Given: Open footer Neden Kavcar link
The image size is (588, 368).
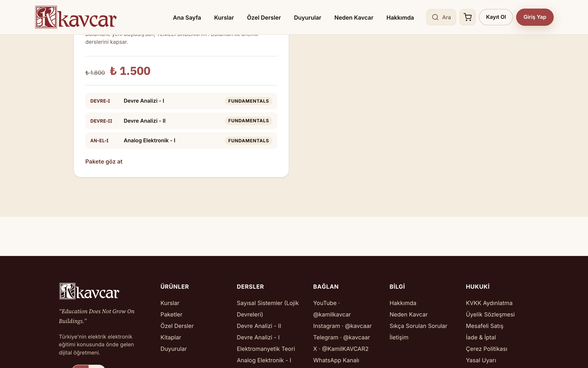Looking at the screenshot, I should (x=409, y=314).
